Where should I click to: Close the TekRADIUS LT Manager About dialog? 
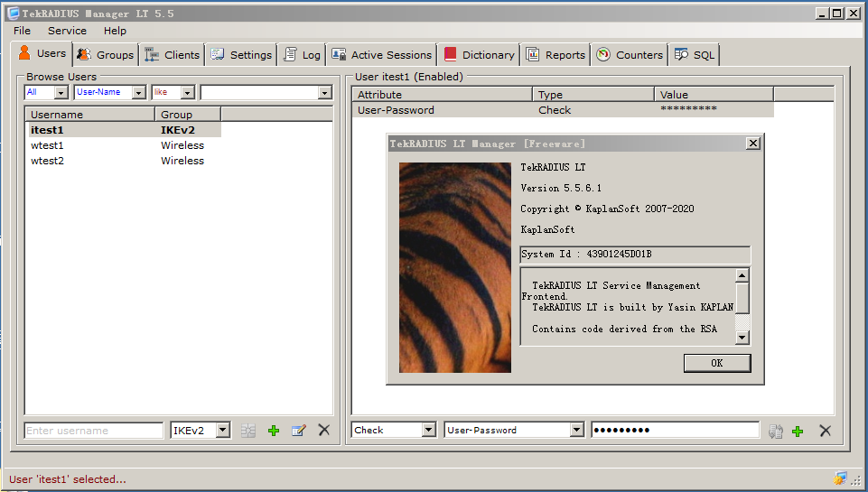tap(753, 144)
